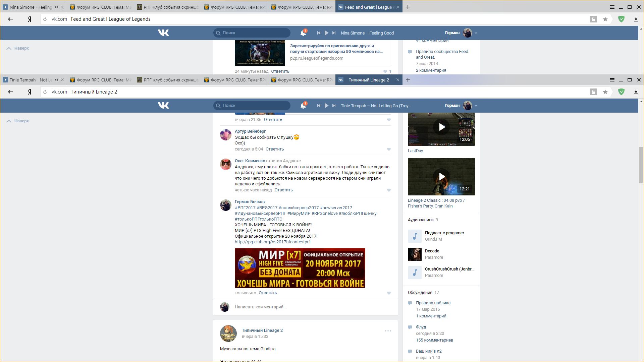Open notifications bell beside Tinie Tempah player
This screenshot has width=644, height=362.
(303, 106)
